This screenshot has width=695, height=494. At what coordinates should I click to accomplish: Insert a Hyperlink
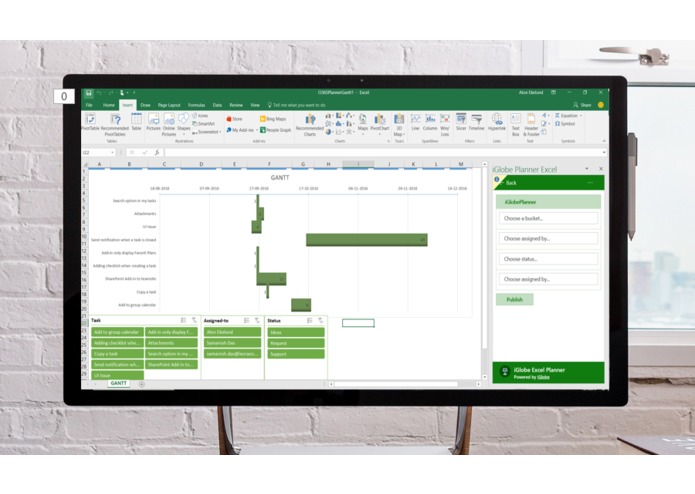[x=497, y=122]
